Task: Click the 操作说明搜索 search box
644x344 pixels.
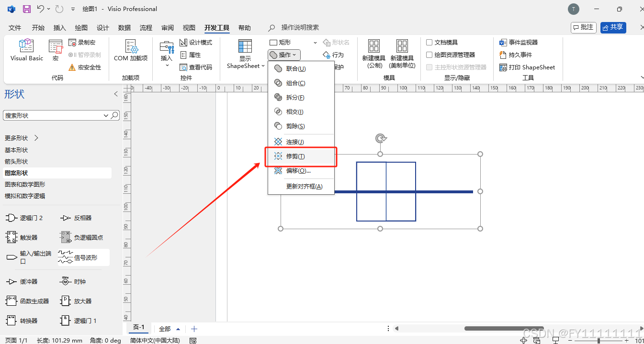Action: coord(300,28)
